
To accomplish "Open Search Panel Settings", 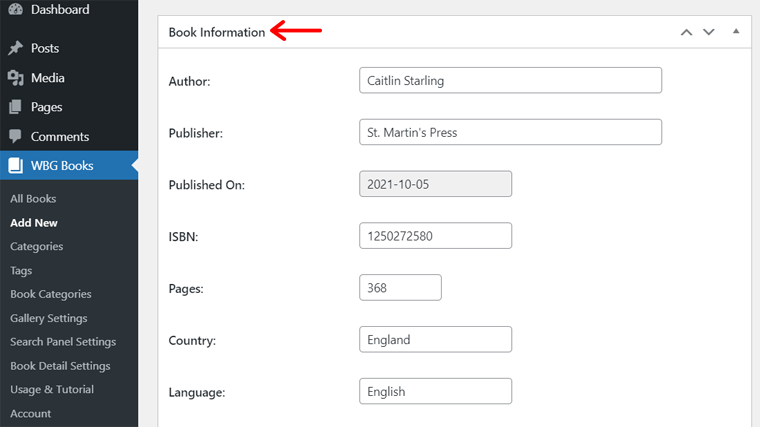I will click(63, 342).
